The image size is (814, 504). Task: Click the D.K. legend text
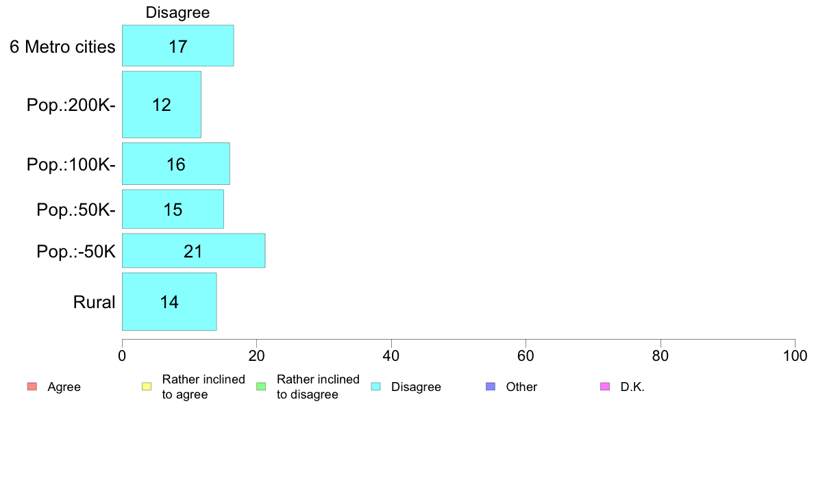tap(632, 387)
